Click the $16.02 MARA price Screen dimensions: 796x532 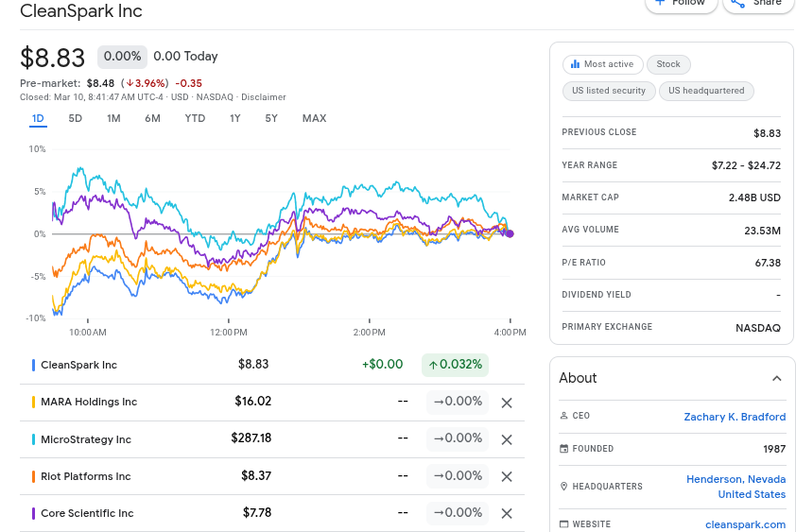[252, 401]
